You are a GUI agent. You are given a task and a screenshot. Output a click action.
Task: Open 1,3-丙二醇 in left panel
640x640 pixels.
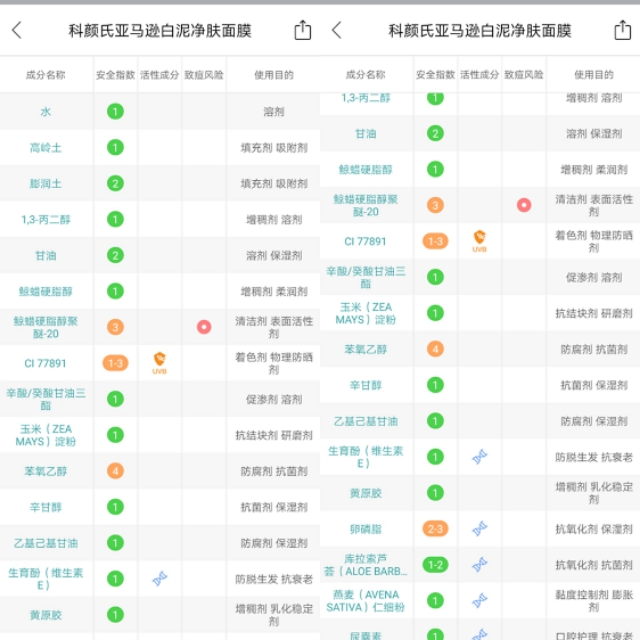point(46,220)
